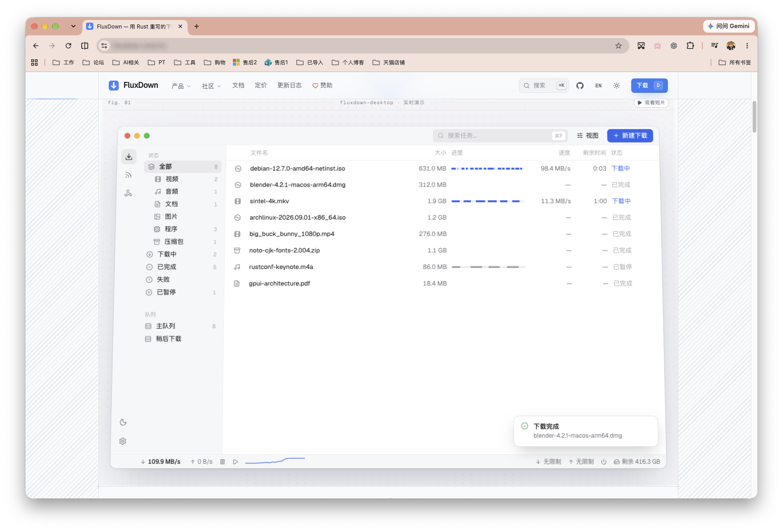The width and height of the screenshot is (783, 532).
Task: Click the FluxDown logo in site header
Action: tap(133, 85)
